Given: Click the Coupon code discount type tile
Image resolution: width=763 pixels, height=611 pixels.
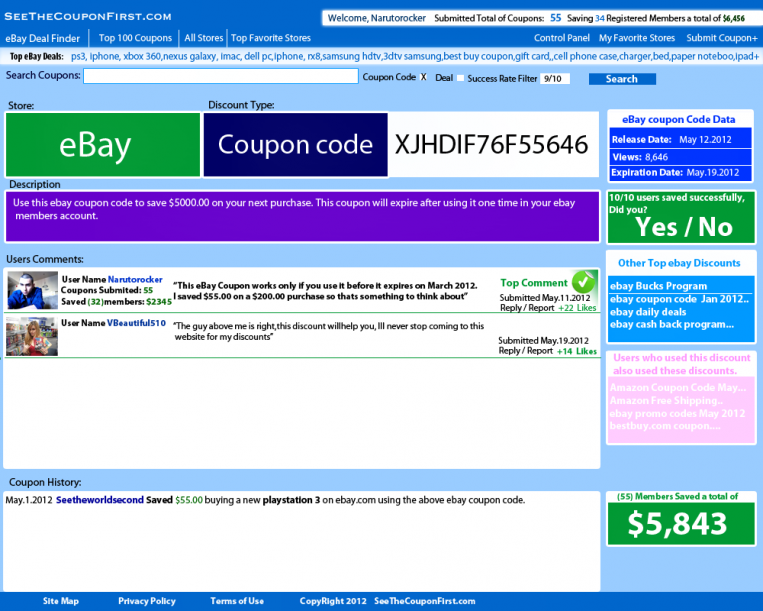Looking at the screenshot, I should 295,144.
